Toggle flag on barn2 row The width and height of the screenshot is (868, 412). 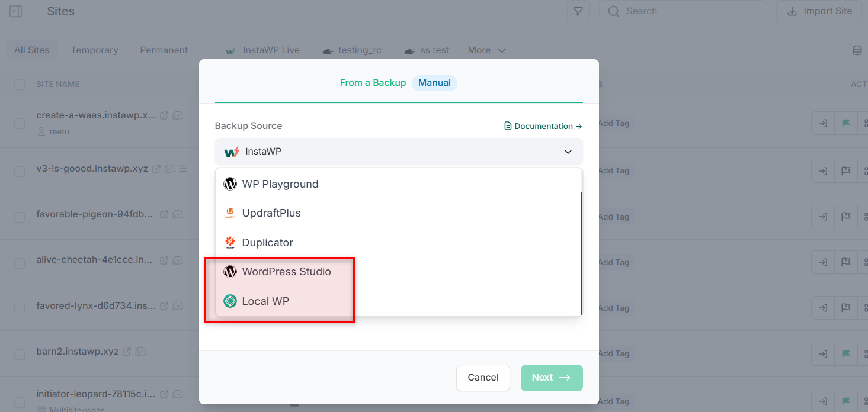point(846,353)
